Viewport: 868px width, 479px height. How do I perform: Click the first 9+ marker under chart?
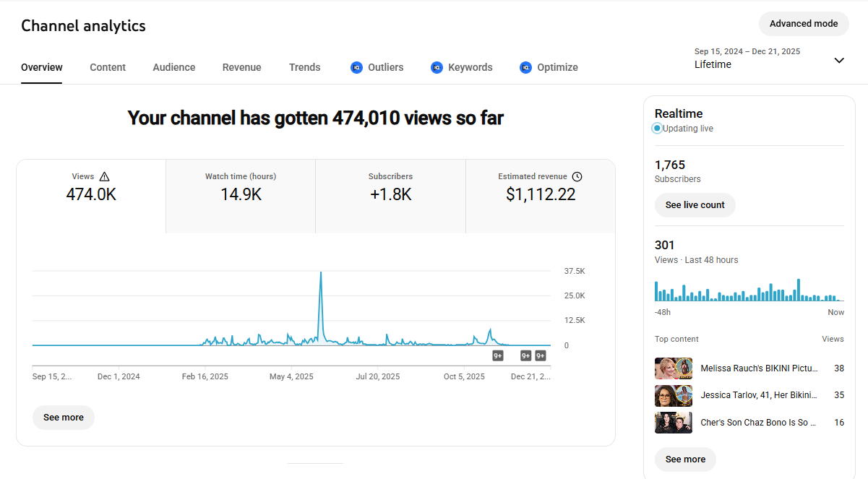pos(498,355)
